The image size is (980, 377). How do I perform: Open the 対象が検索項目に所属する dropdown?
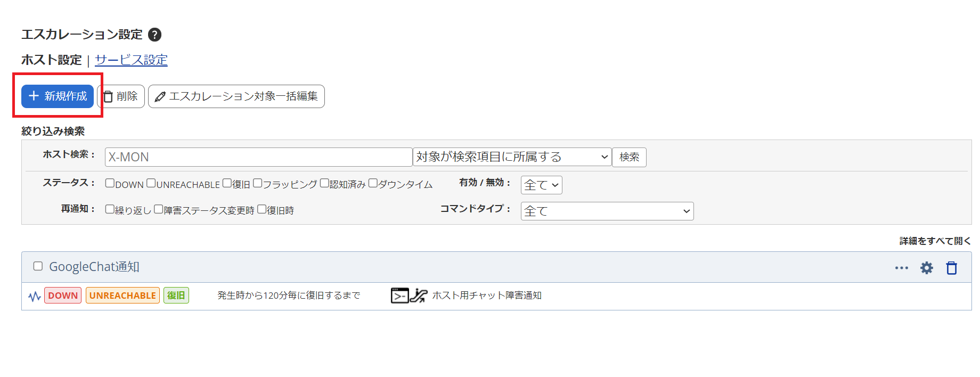(512, 157)
